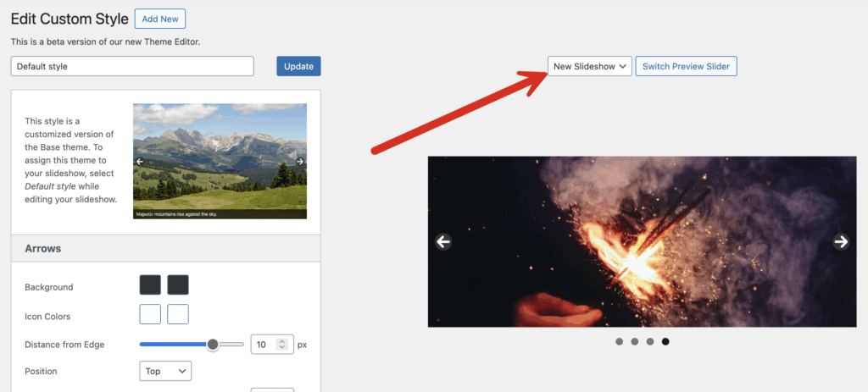Open the arrow Position dropdown set to Top

165,371
